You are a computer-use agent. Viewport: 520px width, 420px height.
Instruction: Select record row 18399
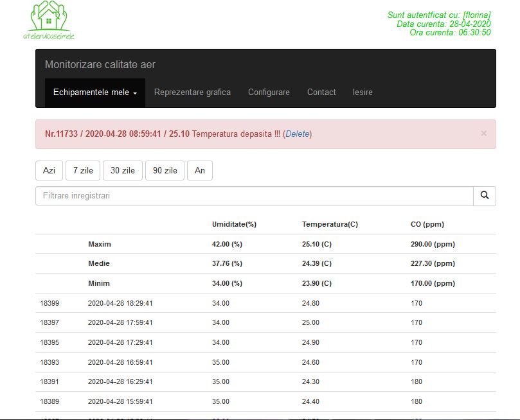pyautogui.click(x=49, y=303)
